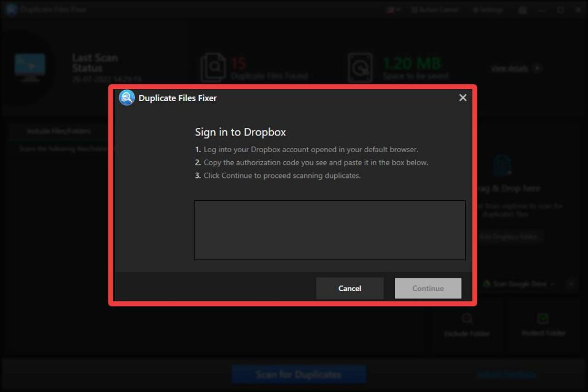The width and height of the screenshot is (588, 392).
Task: Click the 'Duplicate Files Fixer' dialog title text
Action: (x=177, y=98)
